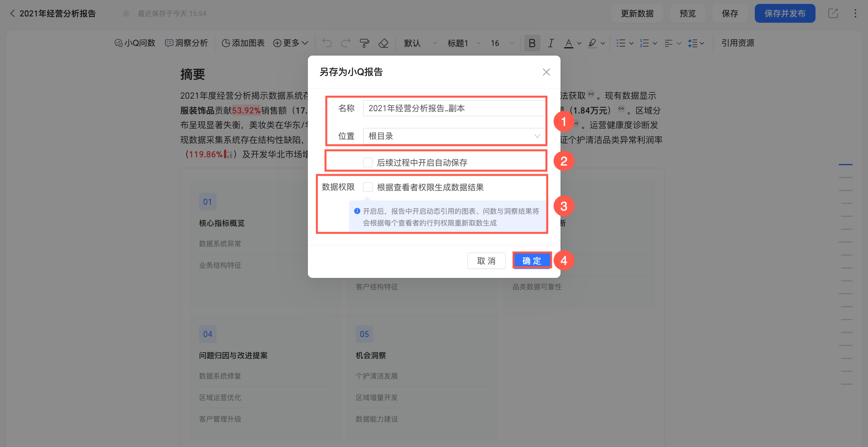
Task: Click the 确定 confirm button
Action: click(532, 261)
